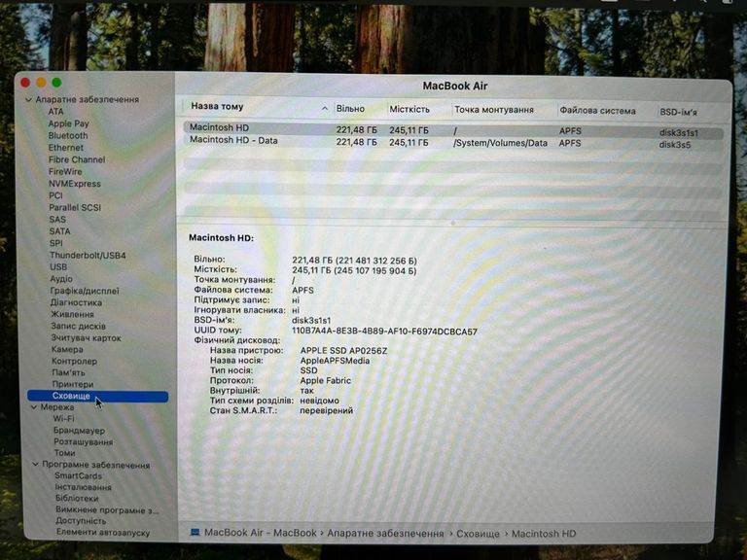Sort by Точка монтування column header

click(x=493, y=110)
